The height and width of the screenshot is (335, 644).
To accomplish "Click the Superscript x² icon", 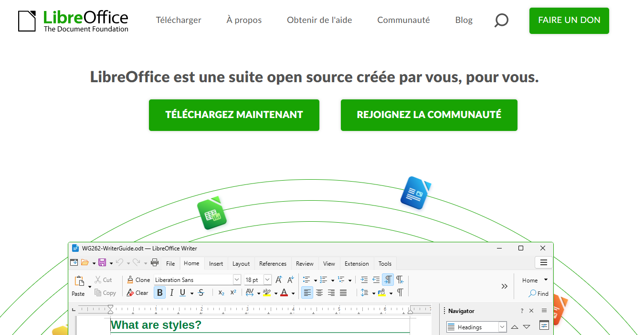I will click(233, 292).
